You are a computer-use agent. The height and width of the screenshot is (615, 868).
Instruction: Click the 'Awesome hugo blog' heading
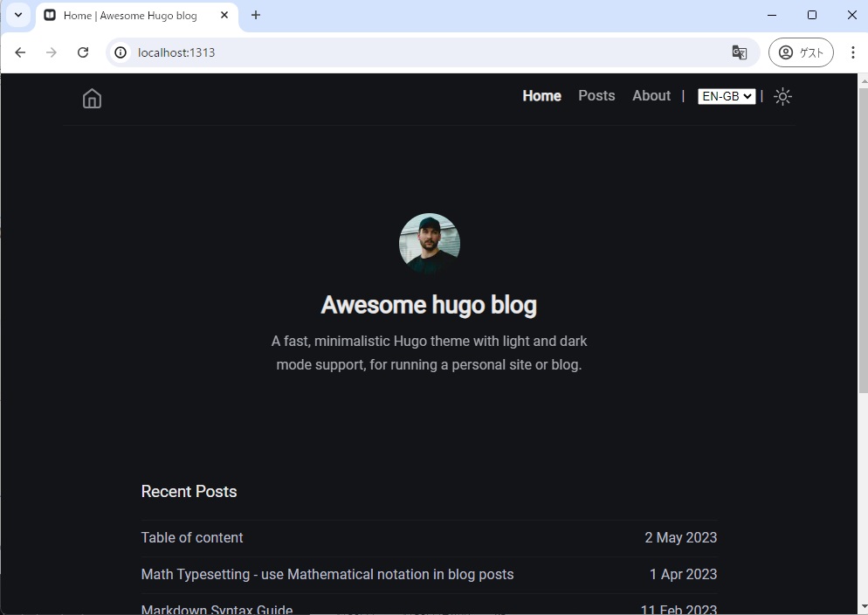[429, 305]
